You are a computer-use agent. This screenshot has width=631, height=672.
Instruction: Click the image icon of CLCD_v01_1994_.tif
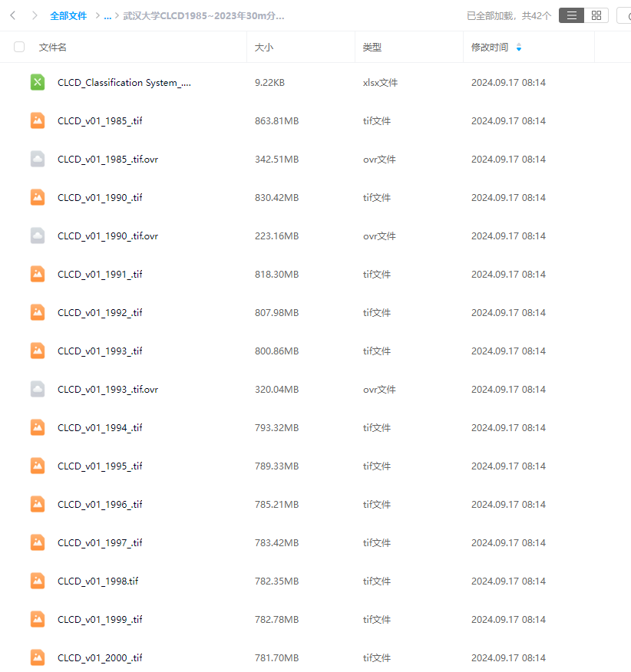click(38, 427)
